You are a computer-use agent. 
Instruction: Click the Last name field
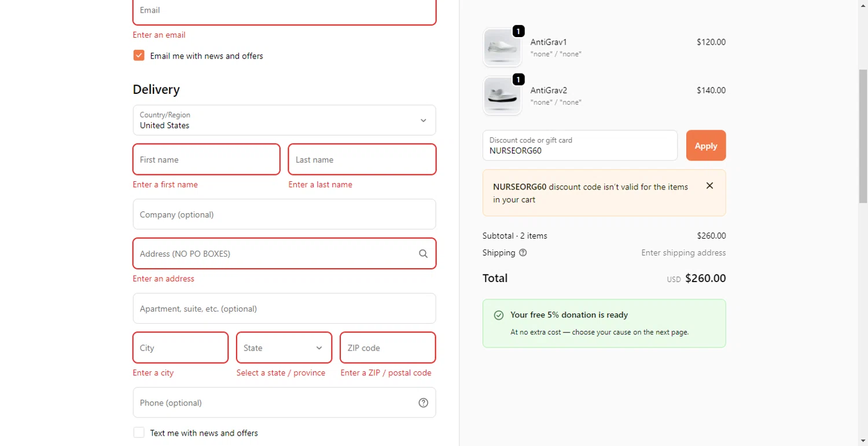(362, 159)
